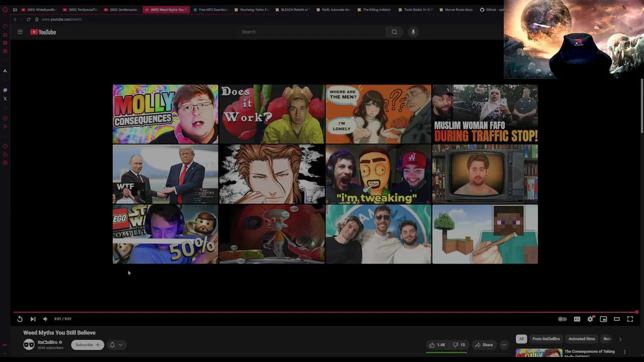Open Twitch from the browser sidebar
The image size is (644, 362).
[5, 90]
